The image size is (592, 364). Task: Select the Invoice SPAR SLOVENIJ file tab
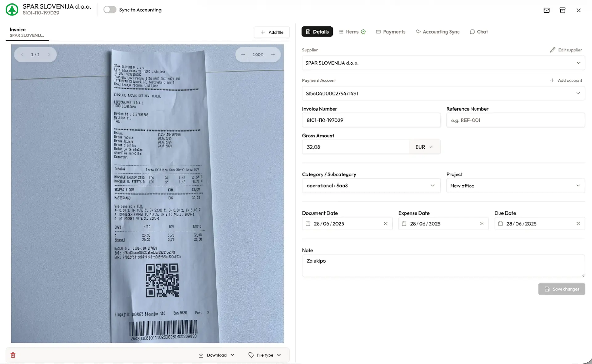[x=27, y=32]
